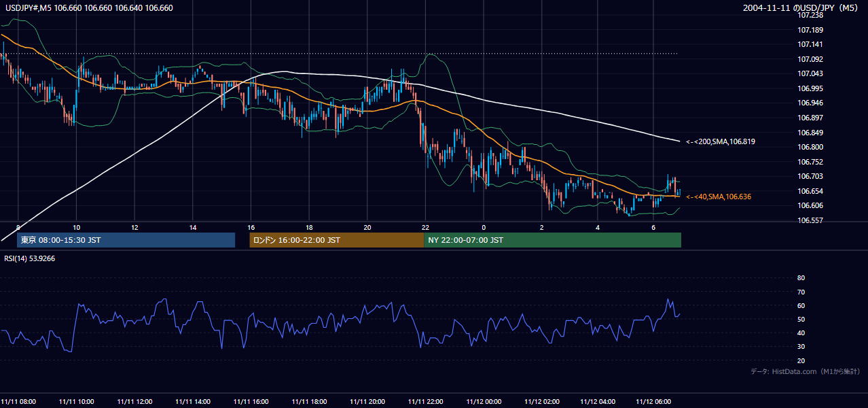Click hour tick 14 on the price chart
This screenshot has height=408, width=868.
[x=193, y=227]
